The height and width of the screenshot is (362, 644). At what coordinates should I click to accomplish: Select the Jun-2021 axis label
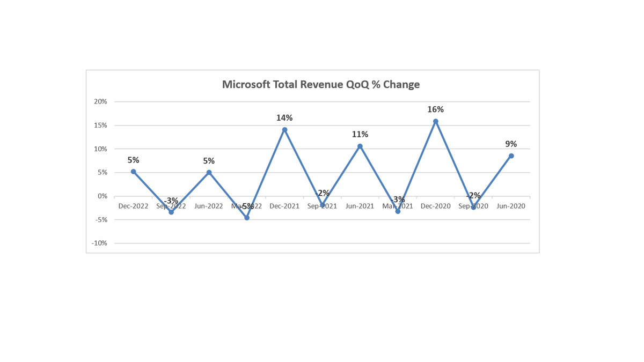coord(360,206)
